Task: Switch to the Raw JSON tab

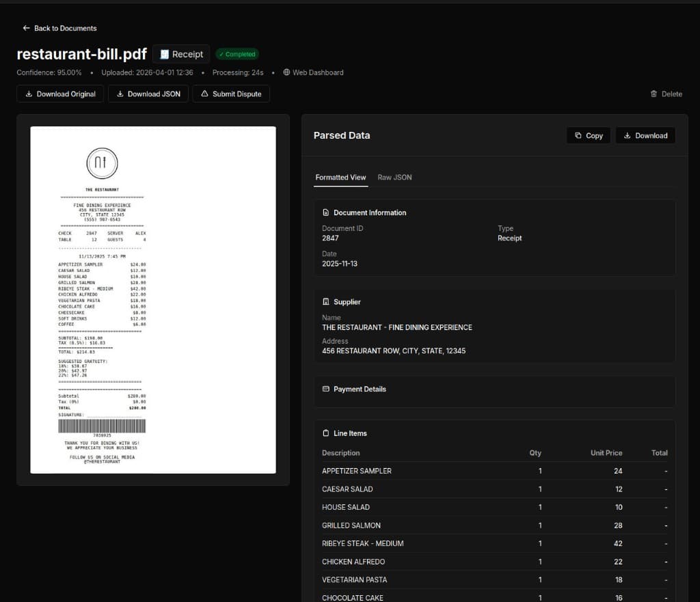Action: tap(394, 177)
